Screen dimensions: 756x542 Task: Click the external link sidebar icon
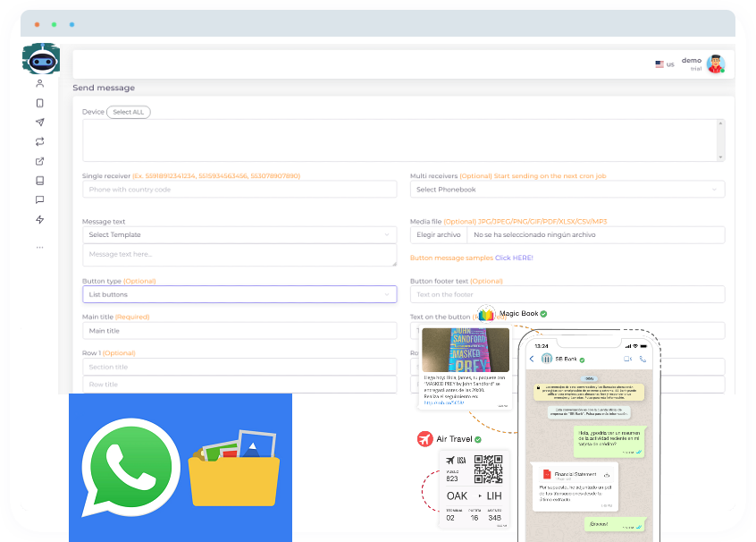40,161
